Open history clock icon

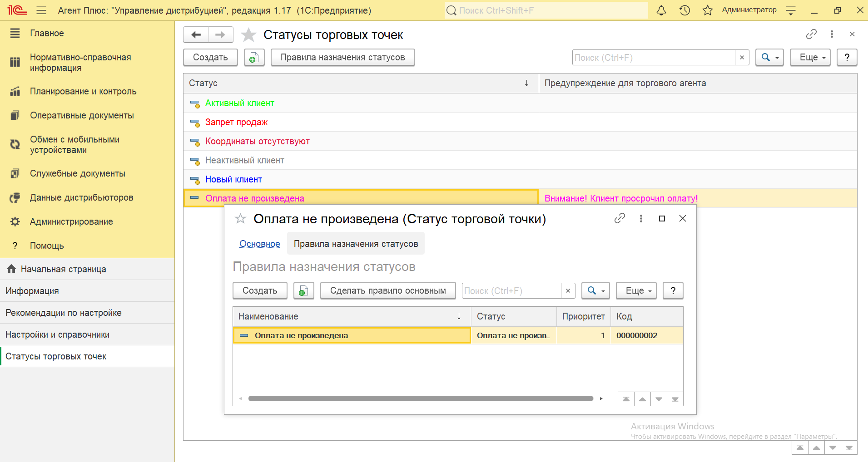(684, 10)
